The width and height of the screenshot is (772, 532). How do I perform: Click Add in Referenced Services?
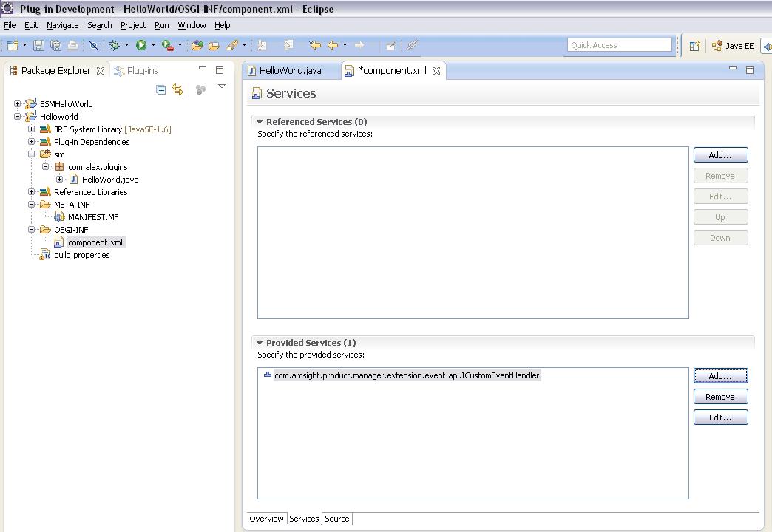pyautogui.click(x=720, y=155)
